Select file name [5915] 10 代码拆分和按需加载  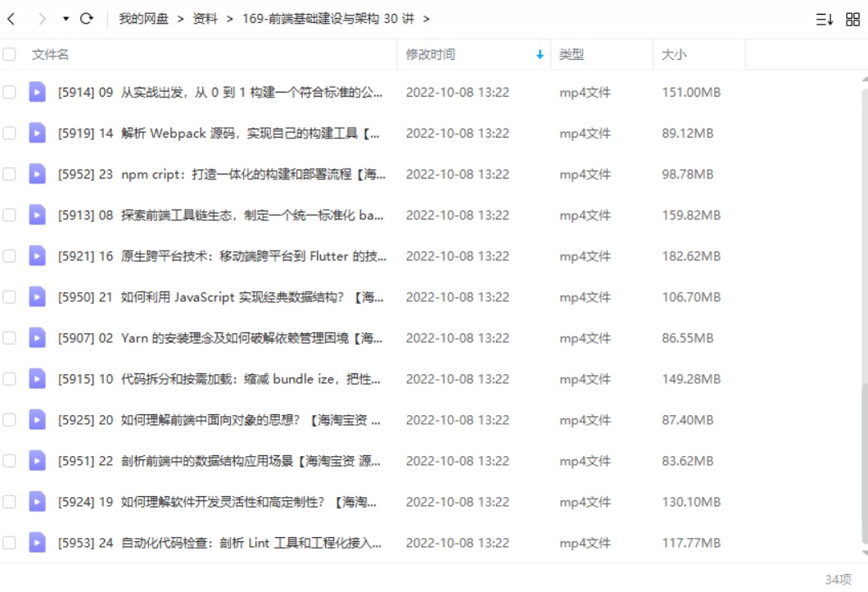(x=219, y=379)
